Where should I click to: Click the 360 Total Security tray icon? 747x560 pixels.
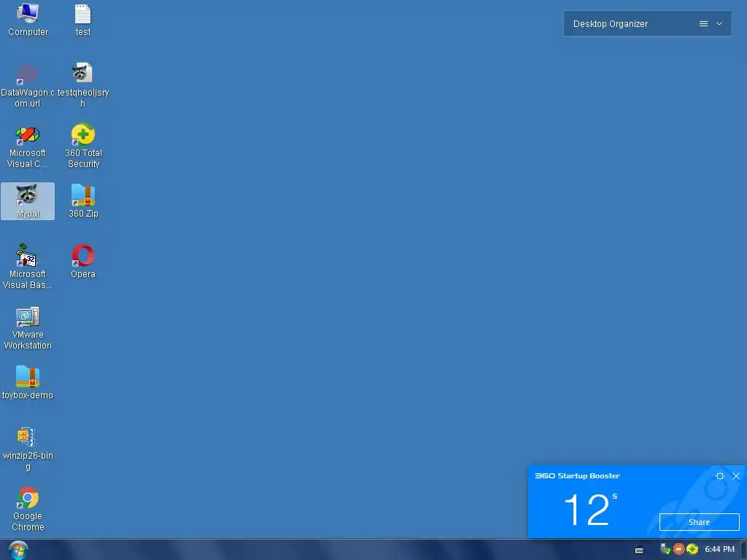[x=692, y=549]
